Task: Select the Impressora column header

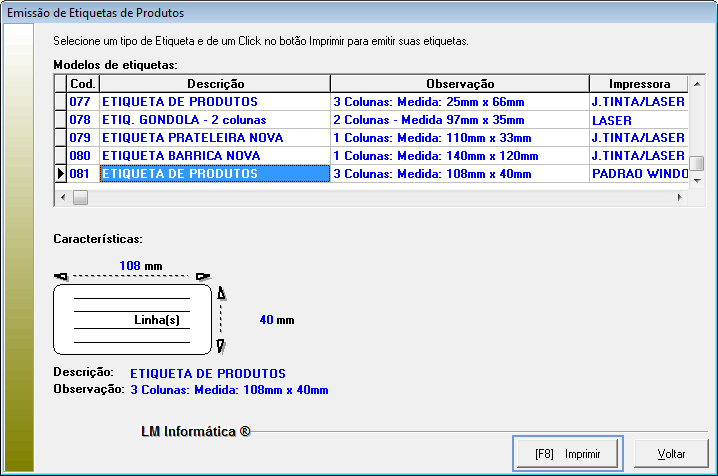Action: (638, 84)
